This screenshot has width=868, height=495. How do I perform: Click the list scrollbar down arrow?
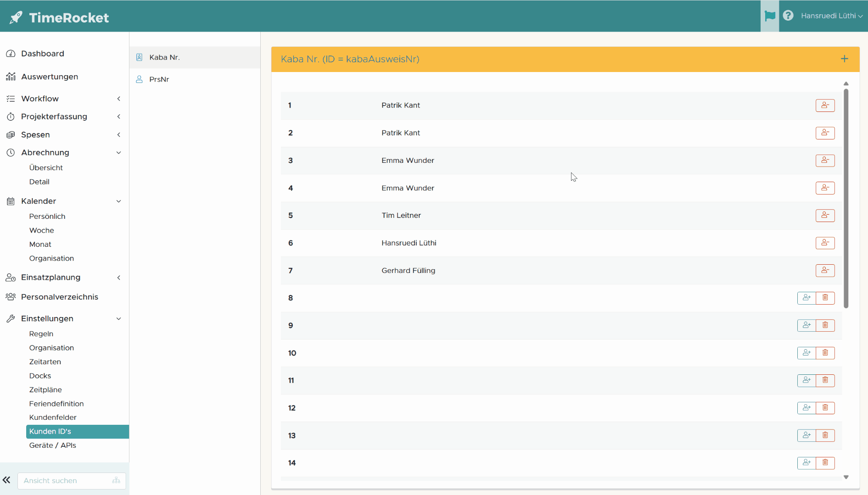[846, 477]
